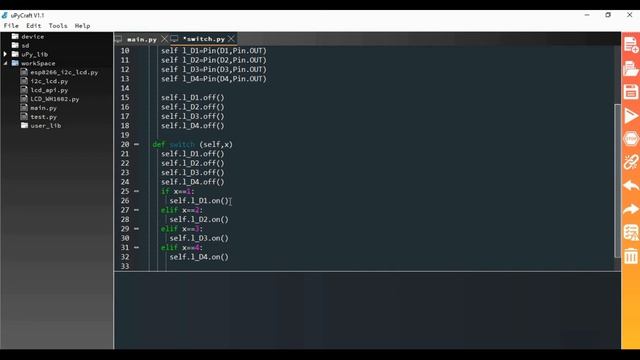Click the Save file icon
640x360 pixels.
tap(631, 92)
